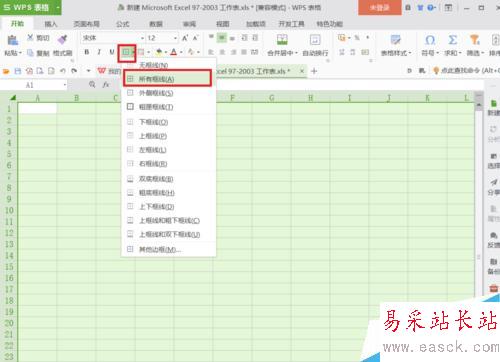The width and height of the screenshot is (500, 362).
Task: Click the fx insert function icon
Action: (x=106, y=85)
